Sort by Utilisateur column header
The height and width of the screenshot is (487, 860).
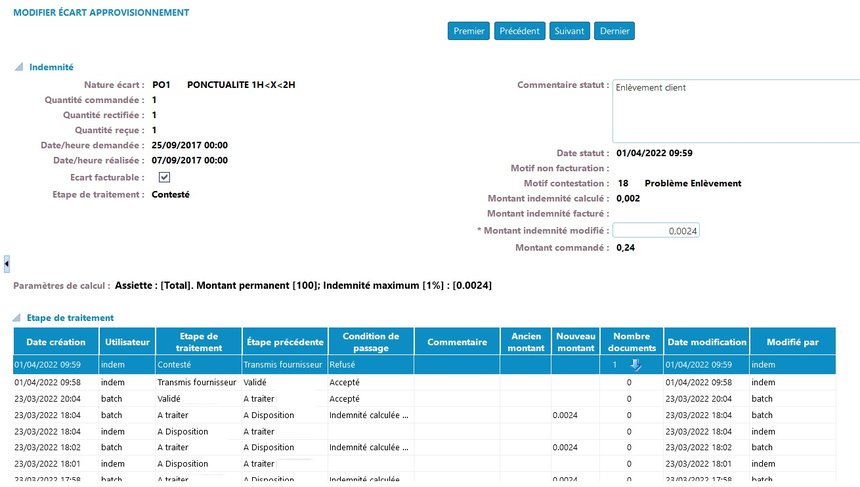[x=127, y=342]
